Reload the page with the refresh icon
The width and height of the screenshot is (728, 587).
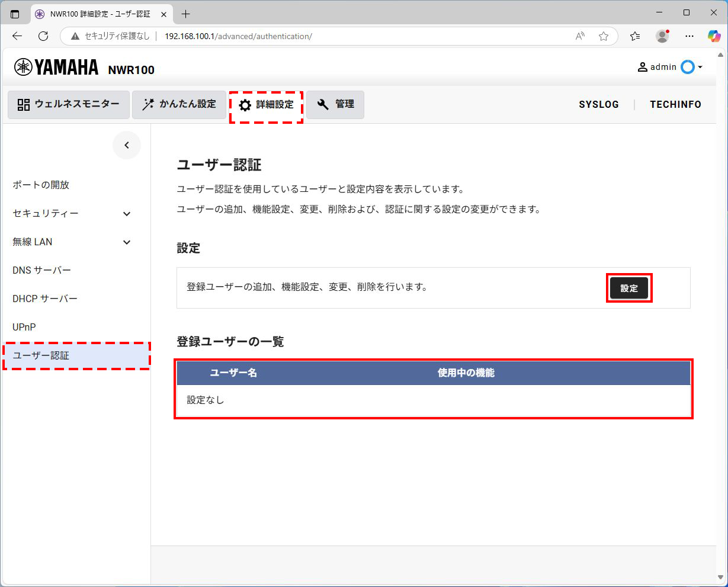[43, 36]
